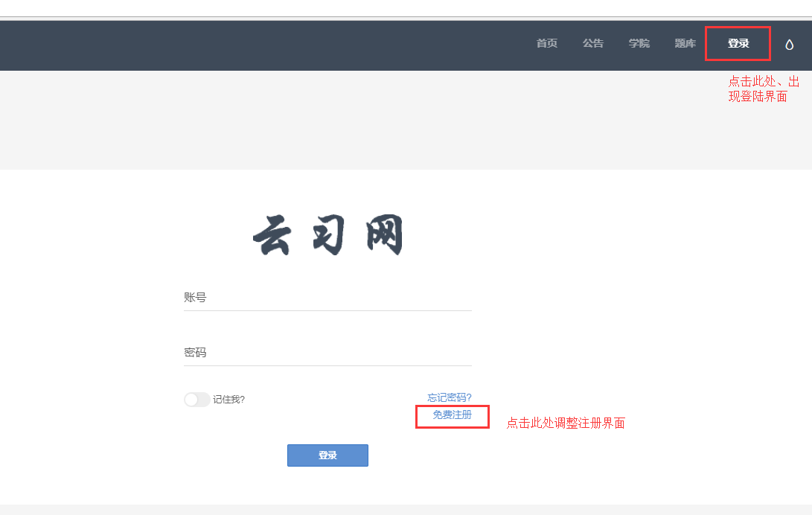Click the 记住我? label text
This screenshot has height=515, width=812.
coord(228,400)
